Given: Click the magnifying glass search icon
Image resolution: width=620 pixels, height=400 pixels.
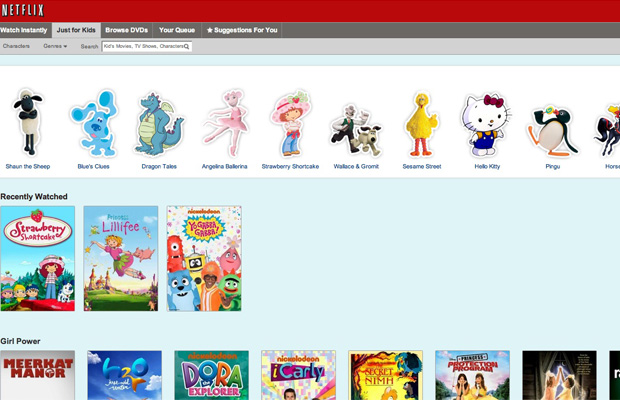Looking at the screenshot, I should tap(187, 46).
